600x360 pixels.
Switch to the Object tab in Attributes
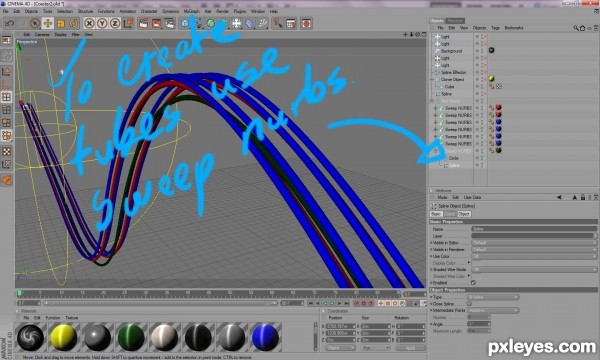463,214
